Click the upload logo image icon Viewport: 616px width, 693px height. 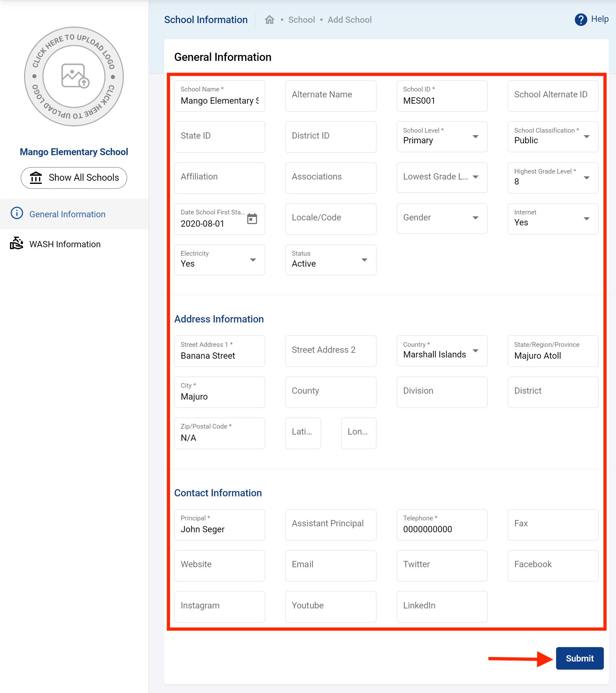coord(75,76)
